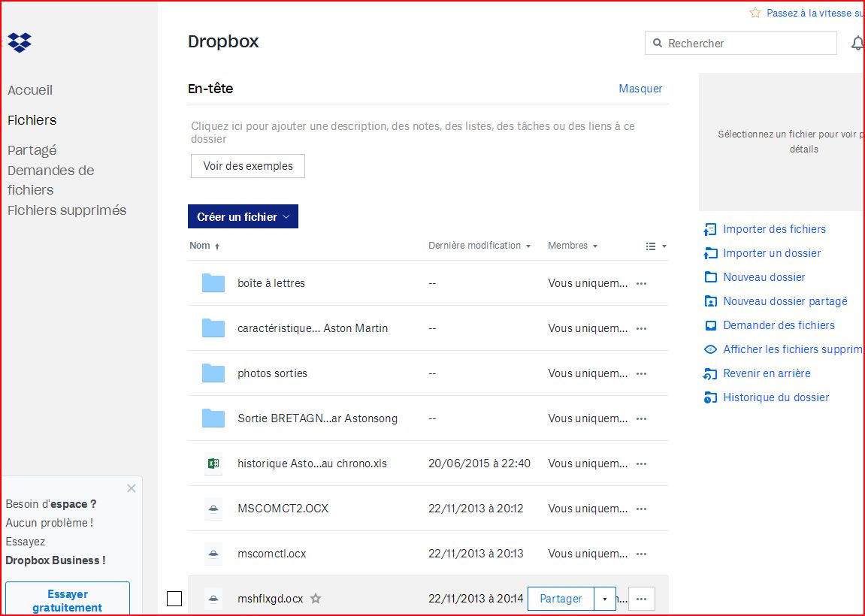Open the boîte à lettres folder icon
This screenshot has height=616, width=865.
(x=213, y=283)
